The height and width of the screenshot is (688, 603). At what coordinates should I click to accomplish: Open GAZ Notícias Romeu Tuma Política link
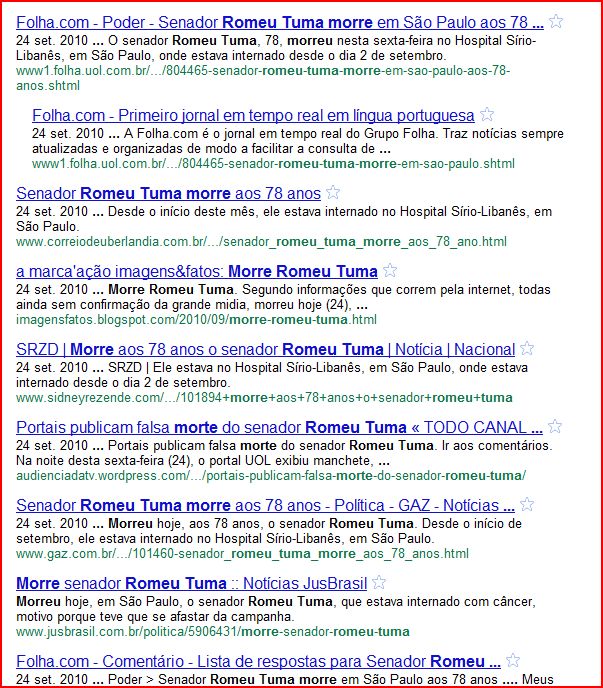[x=266, y=505]
